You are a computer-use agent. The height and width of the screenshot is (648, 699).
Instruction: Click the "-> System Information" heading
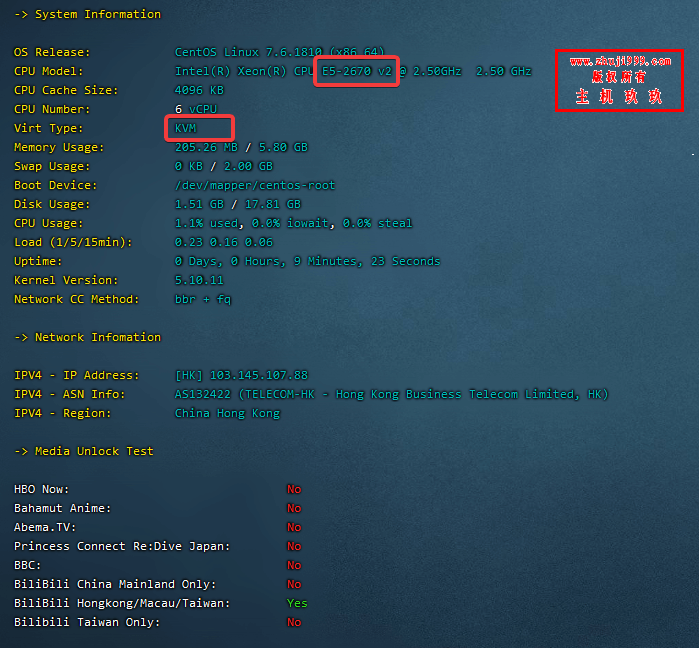[x=87, y=14]
